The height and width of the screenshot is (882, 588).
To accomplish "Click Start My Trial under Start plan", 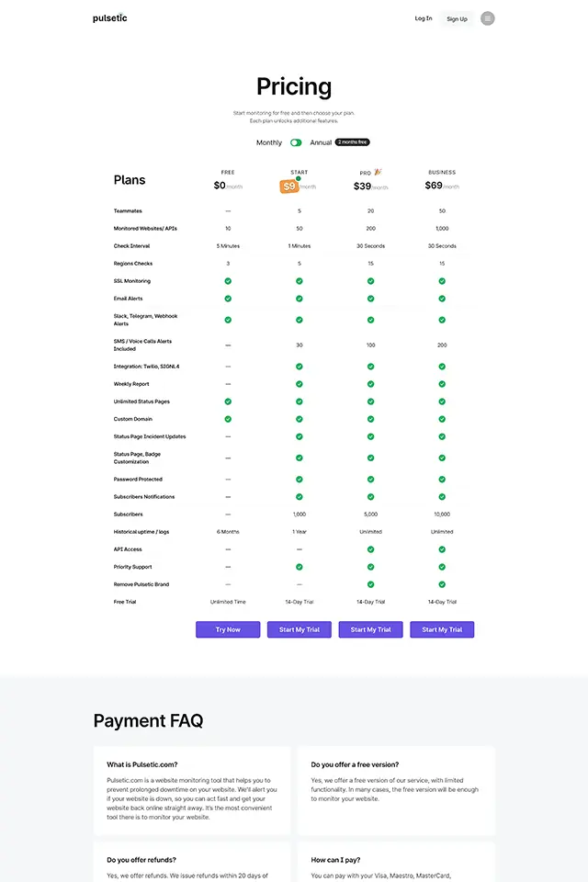I will 300,629.
